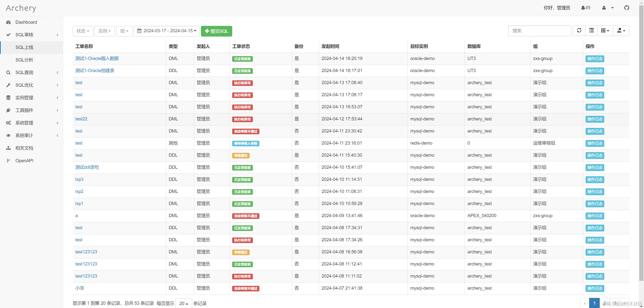Open the 测试1-Oracle插入数据 work order link
Image resolution: width=644 pixels, height=308 pixels.
97,58
